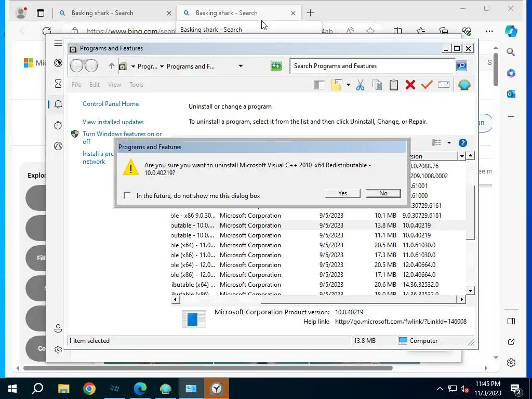Viewport: 532px width, 399px height.
Task: Open the Tools menu
Action: [x=136, y=85]
